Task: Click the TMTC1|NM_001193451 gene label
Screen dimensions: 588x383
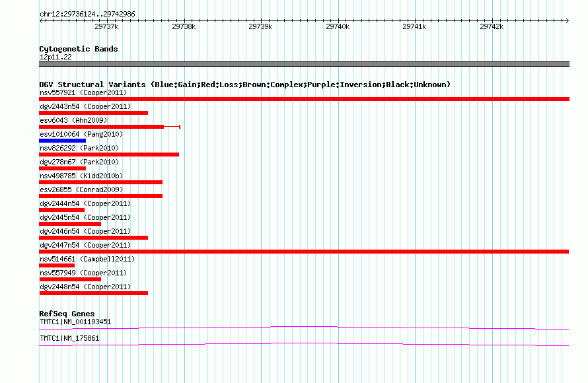Action: [x=75, y=322]
